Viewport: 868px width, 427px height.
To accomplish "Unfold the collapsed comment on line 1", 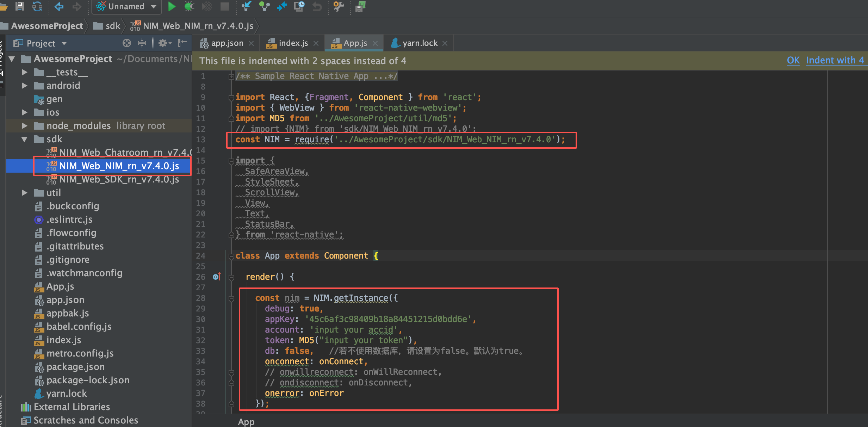I will pyautogui.click(x=231, y=76).
